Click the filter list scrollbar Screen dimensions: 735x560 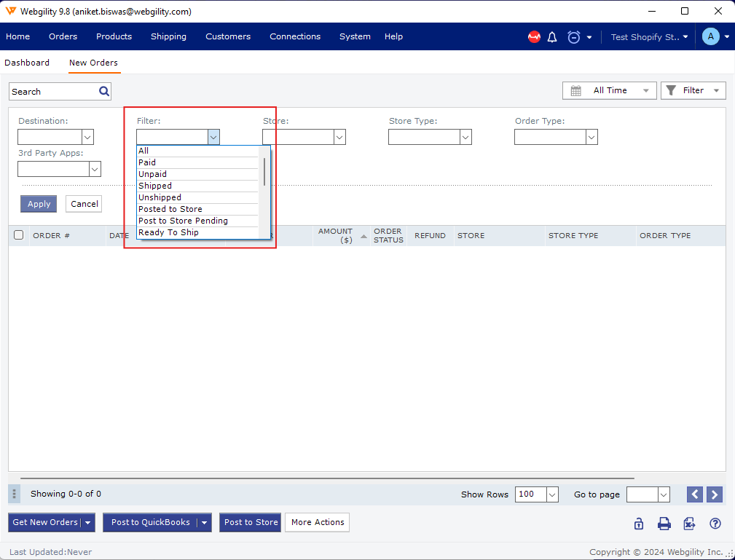click(265, 172)
